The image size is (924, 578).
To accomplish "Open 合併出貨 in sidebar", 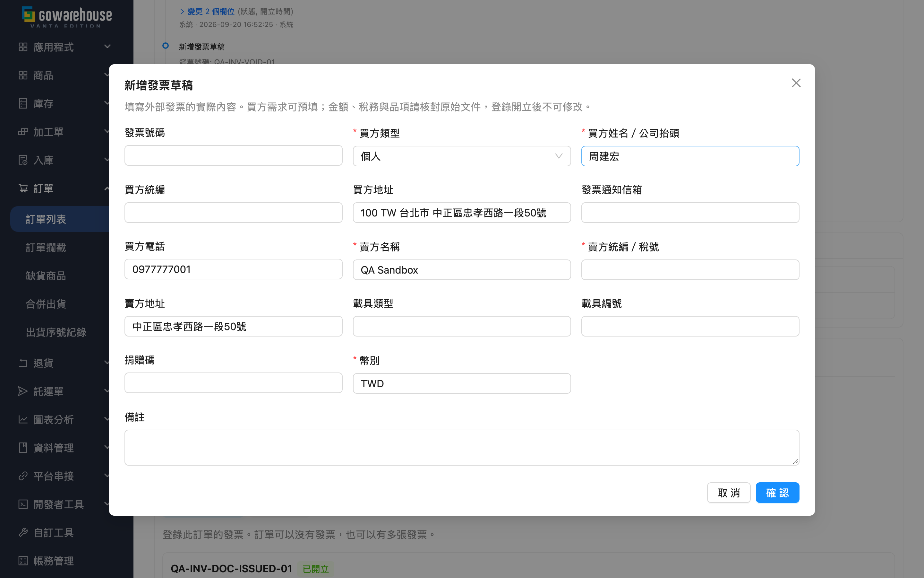I will (46, 304).
